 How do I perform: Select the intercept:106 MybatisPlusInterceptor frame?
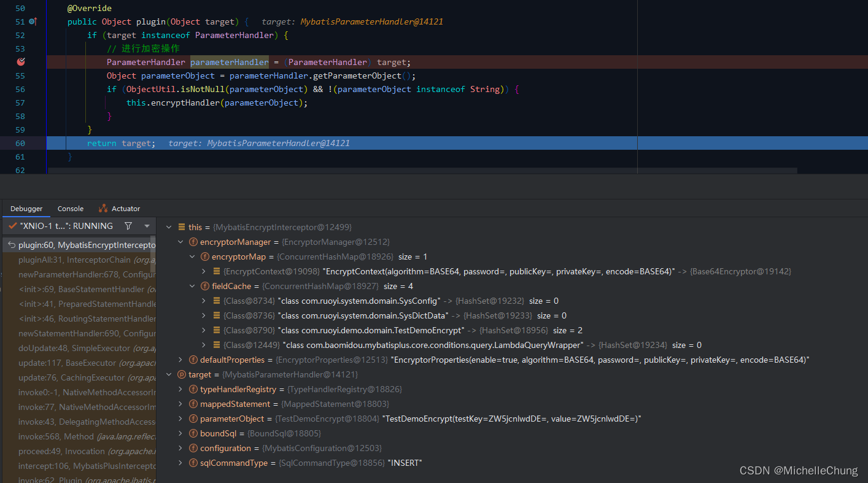pyautogui.click(x=78, y=466)
